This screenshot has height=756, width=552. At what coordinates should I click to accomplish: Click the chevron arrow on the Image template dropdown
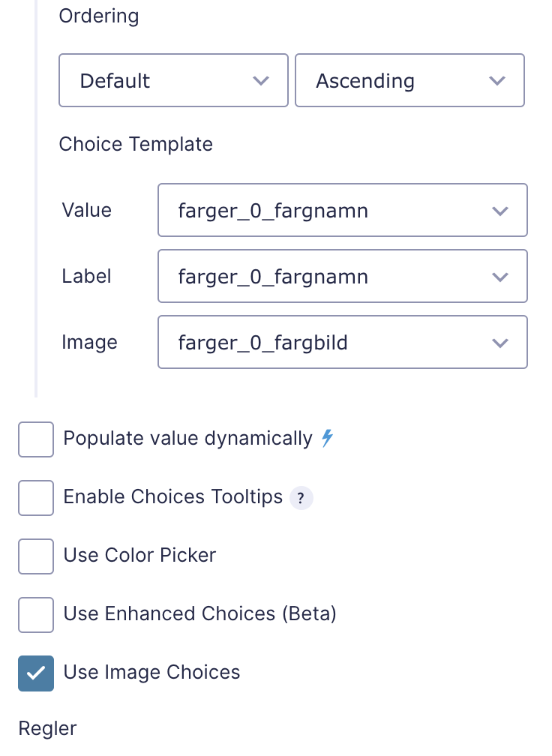pos(500,343)
